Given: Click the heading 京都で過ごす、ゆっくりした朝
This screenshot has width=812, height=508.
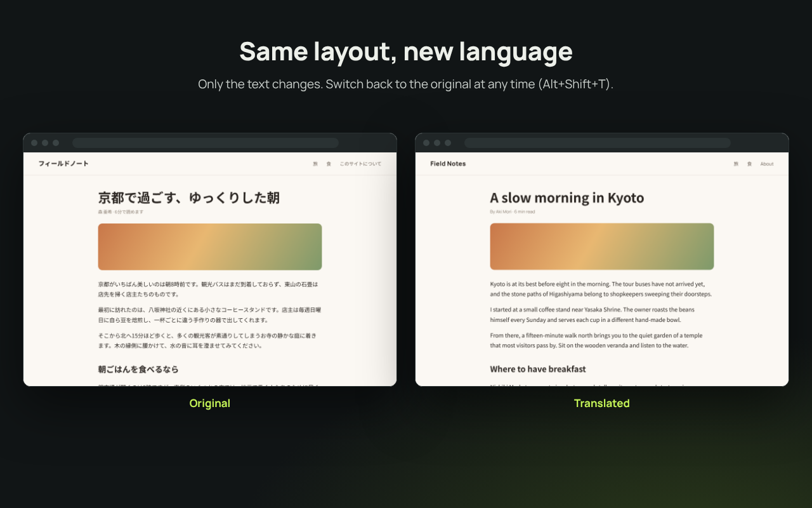Looking at the screenshot, I should point(189,197).
